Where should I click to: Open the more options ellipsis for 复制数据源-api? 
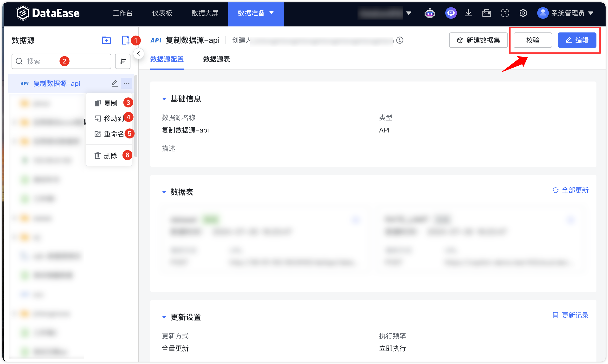click(x=127, y=83)
